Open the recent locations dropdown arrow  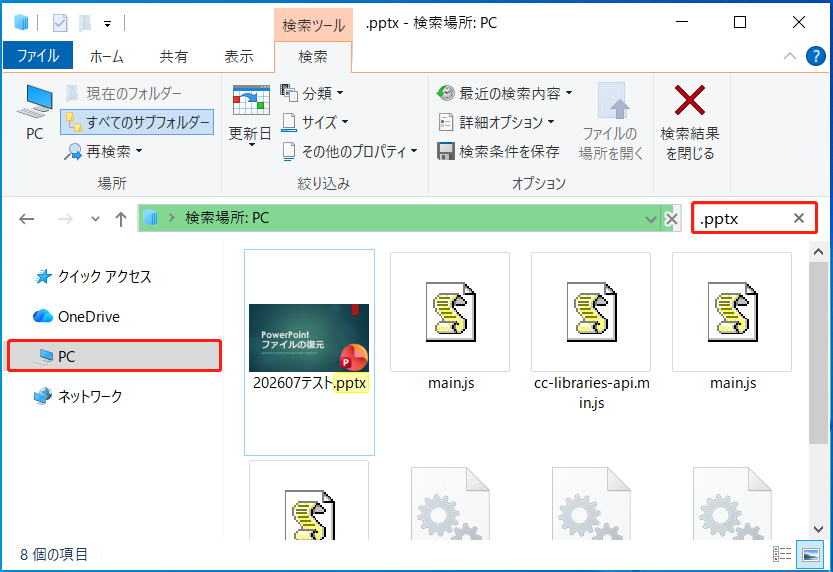pos(95,219)
